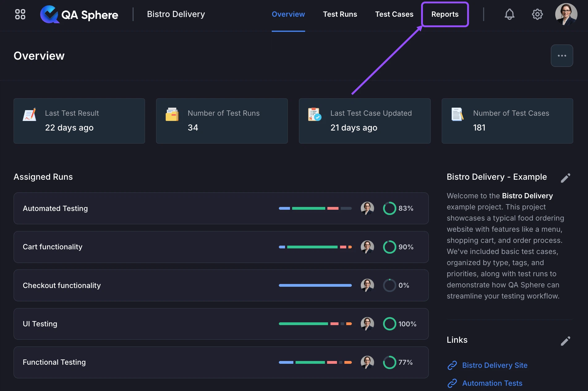Open your profile avatar menu
Image resolution: width=588 pixels, height=391 pixels.
[566, 14]
